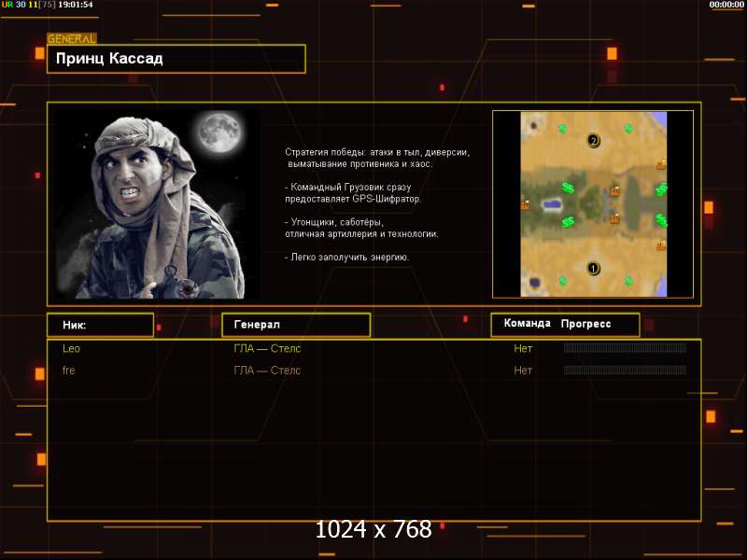Screen dimensions: 747x560
Task: Click the yellow "GENERAL" label
Action: pyautogui.click(x=72, y=39)
